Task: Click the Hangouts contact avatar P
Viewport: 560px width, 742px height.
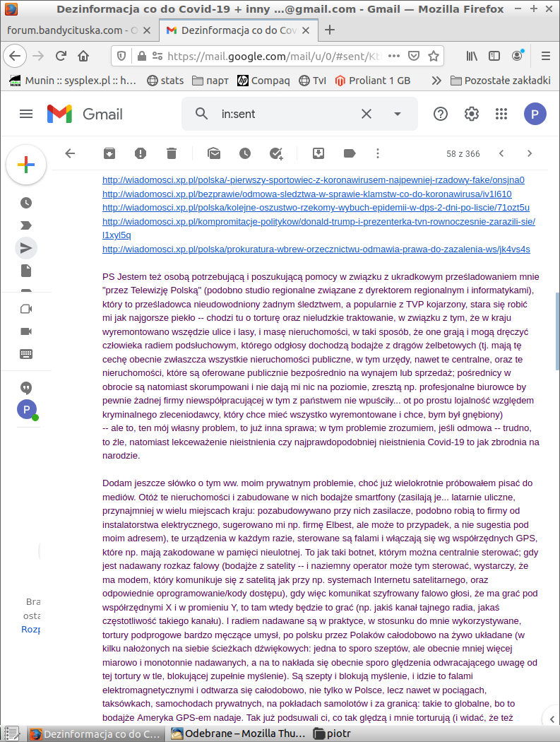Action: point(27,410)
